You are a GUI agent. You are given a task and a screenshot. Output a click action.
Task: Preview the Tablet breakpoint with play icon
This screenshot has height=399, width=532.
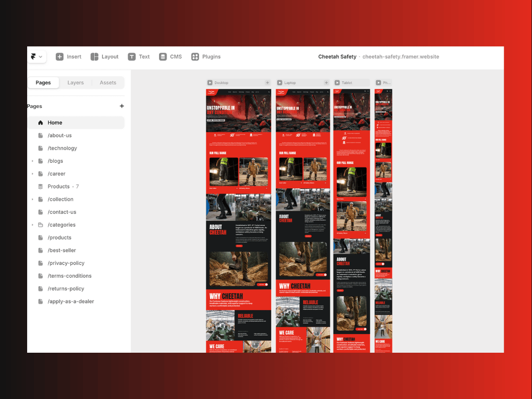pos(337,83)
